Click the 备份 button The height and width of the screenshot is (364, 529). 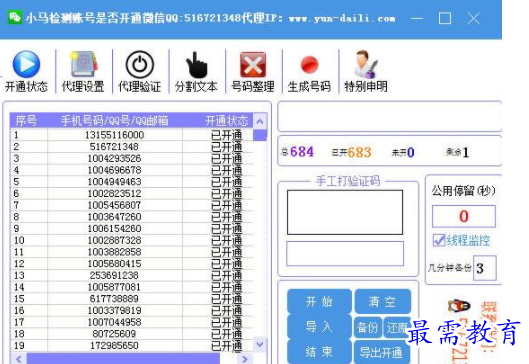368,327
